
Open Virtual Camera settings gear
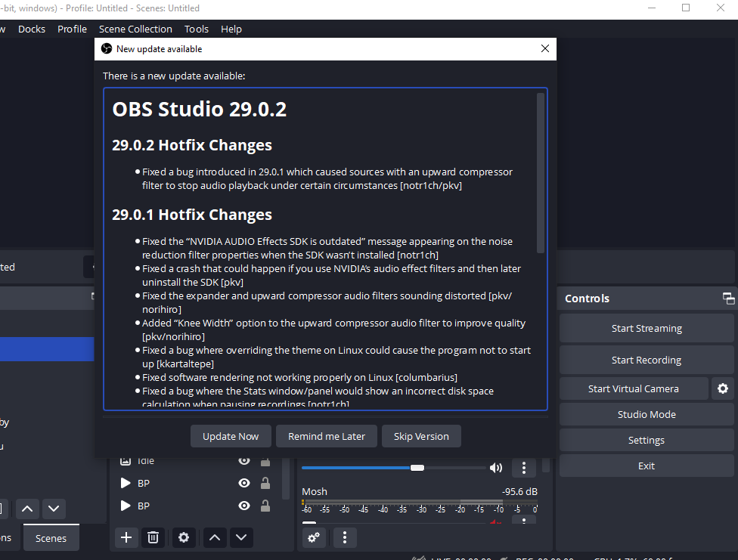722,388
